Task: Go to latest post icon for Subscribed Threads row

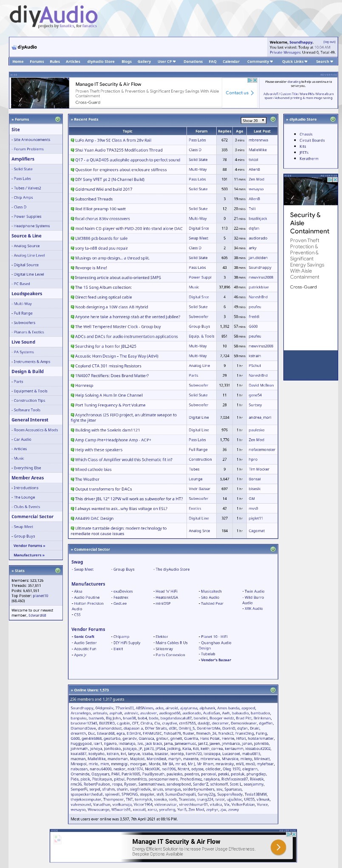Action: (72, 199)
